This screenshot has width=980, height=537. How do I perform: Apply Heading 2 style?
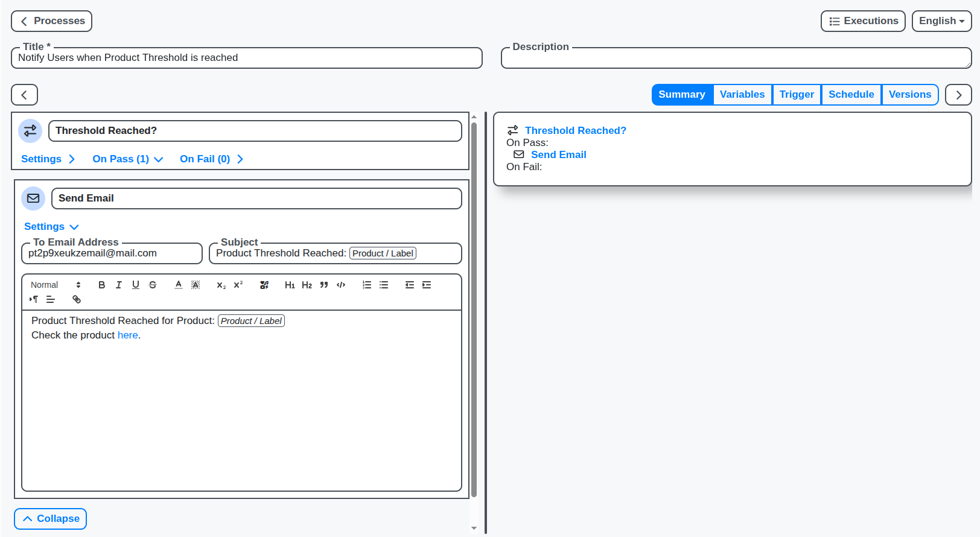tap(307, 285)
